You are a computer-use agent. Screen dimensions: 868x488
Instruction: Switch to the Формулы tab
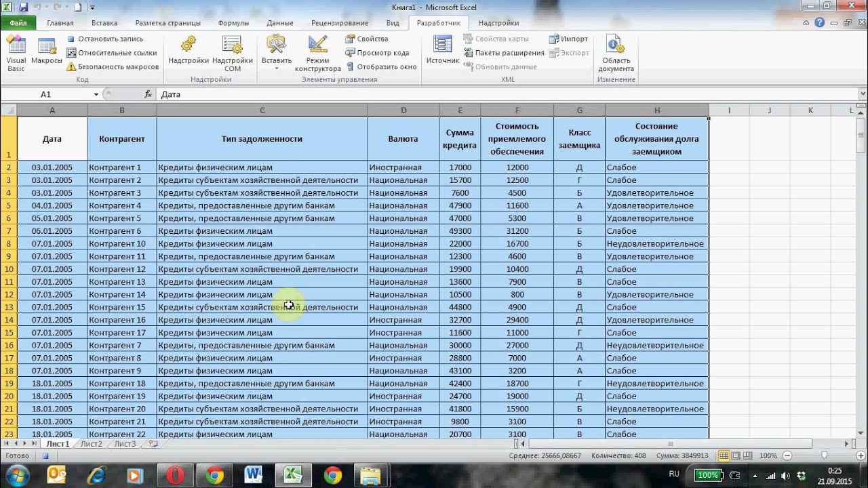pyautogui.click(x=233, y=23)
